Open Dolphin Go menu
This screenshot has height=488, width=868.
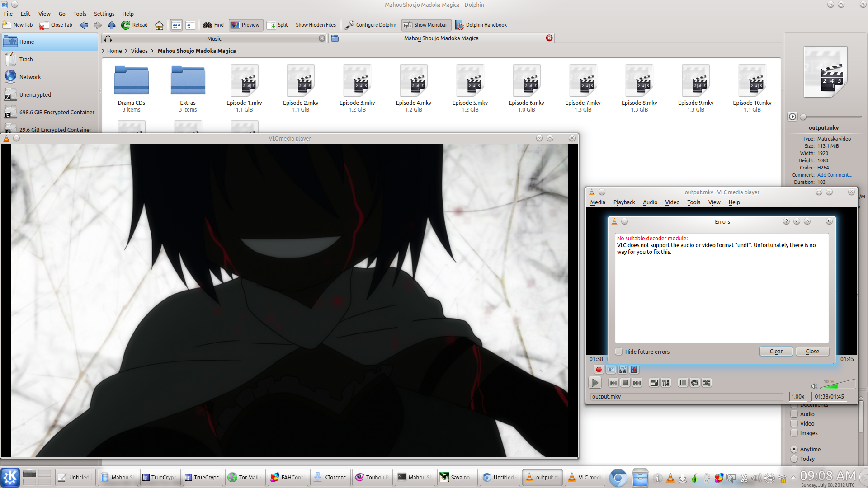pos(62,14)
